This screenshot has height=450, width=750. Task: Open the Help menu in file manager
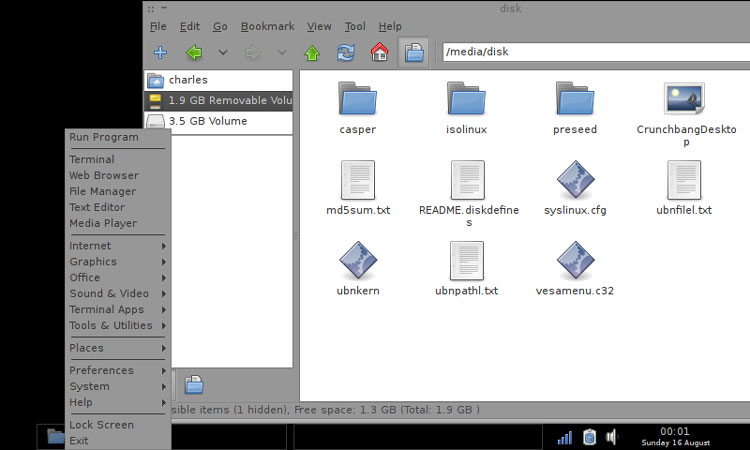(390, 26)
